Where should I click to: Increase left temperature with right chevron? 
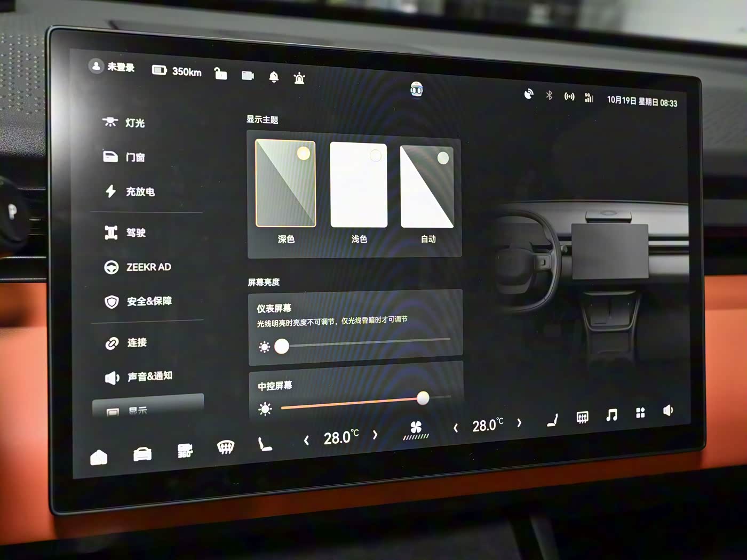[x=375, y=435]
